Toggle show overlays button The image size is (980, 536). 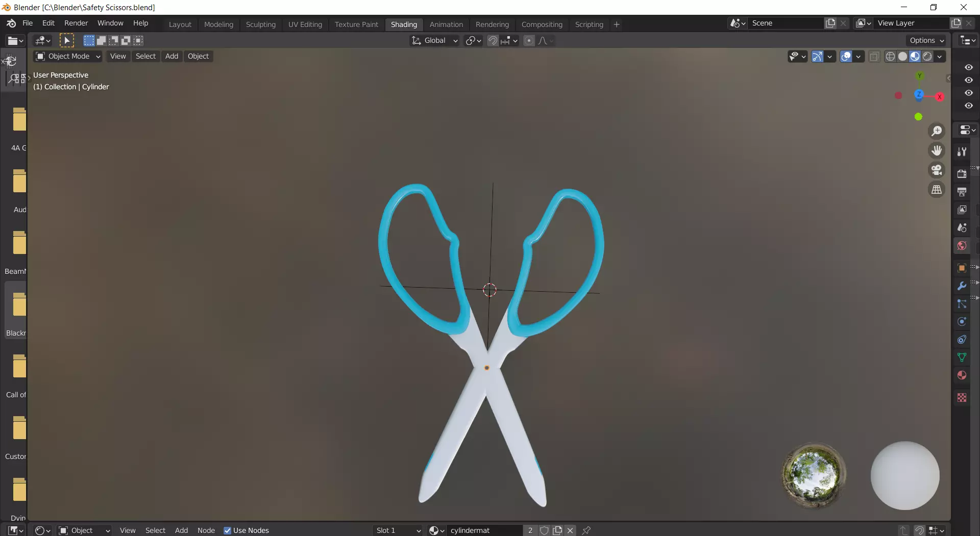pos(846,56)
